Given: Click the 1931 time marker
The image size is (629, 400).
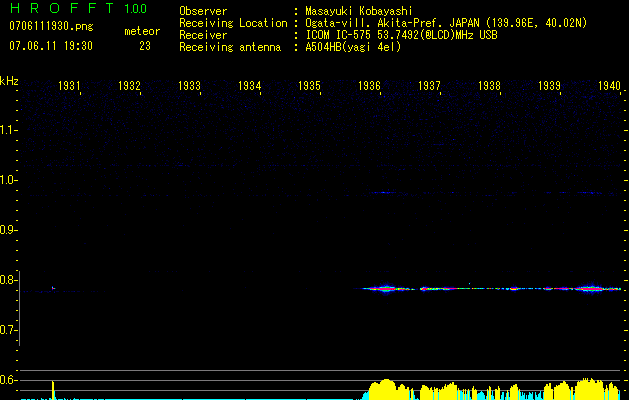Looking at the screenshot, I should (69, 86).
